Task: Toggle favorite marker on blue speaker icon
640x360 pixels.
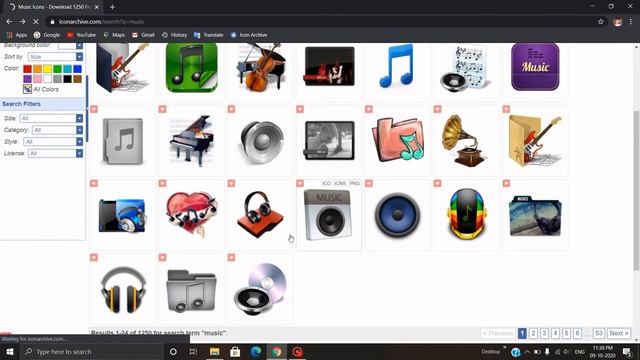Action: tap(369, 183)
